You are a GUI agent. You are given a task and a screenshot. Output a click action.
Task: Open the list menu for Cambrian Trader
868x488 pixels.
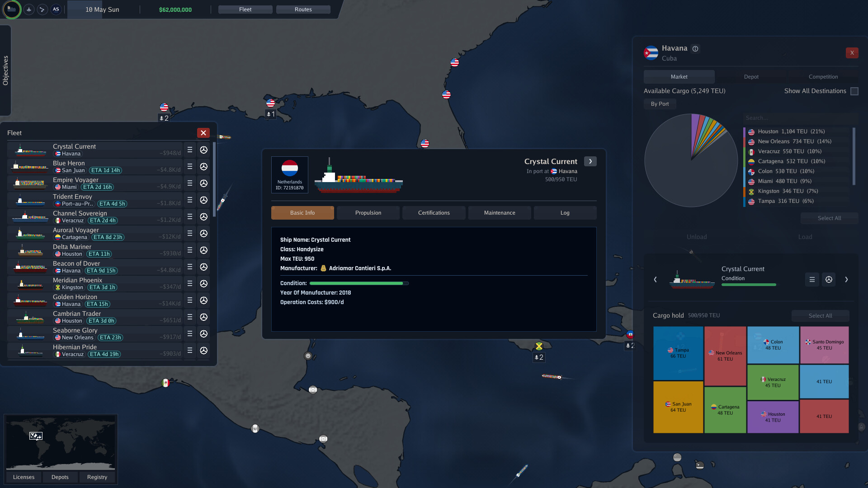coord(190,317)
